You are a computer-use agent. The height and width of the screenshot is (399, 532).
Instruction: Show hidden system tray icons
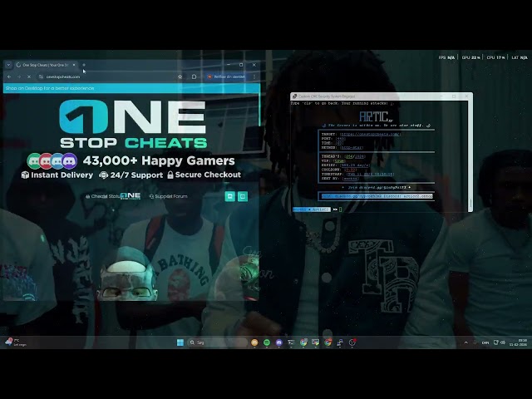465,342
